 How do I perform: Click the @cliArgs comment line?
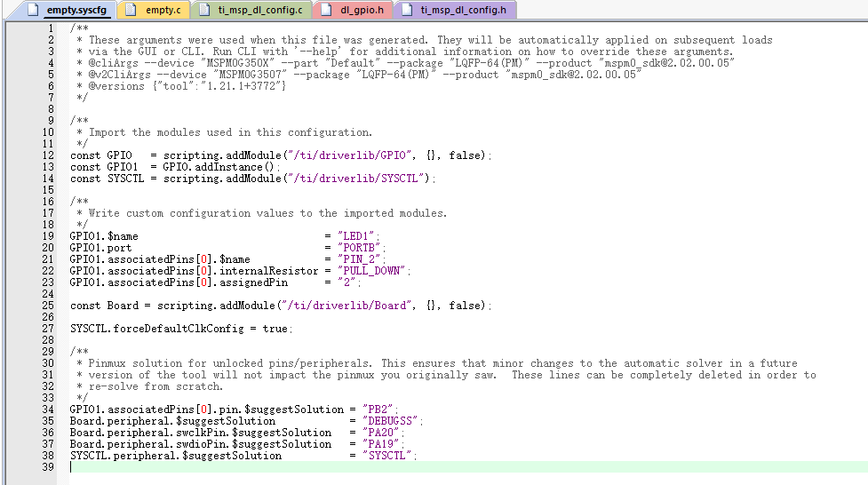(x=406, y=63)
